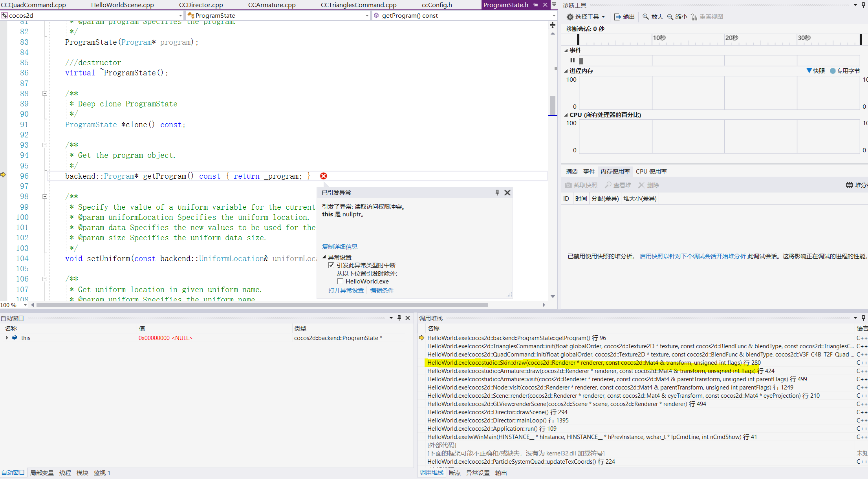Toggle break on this exception type checkbox

click(331, 265)
